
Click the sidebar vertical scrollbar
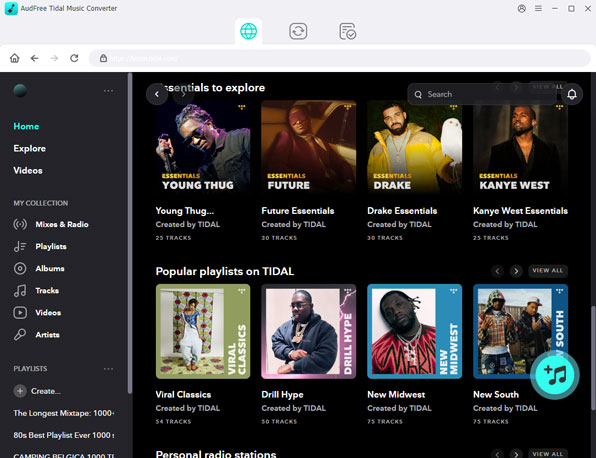pos(130,233)
